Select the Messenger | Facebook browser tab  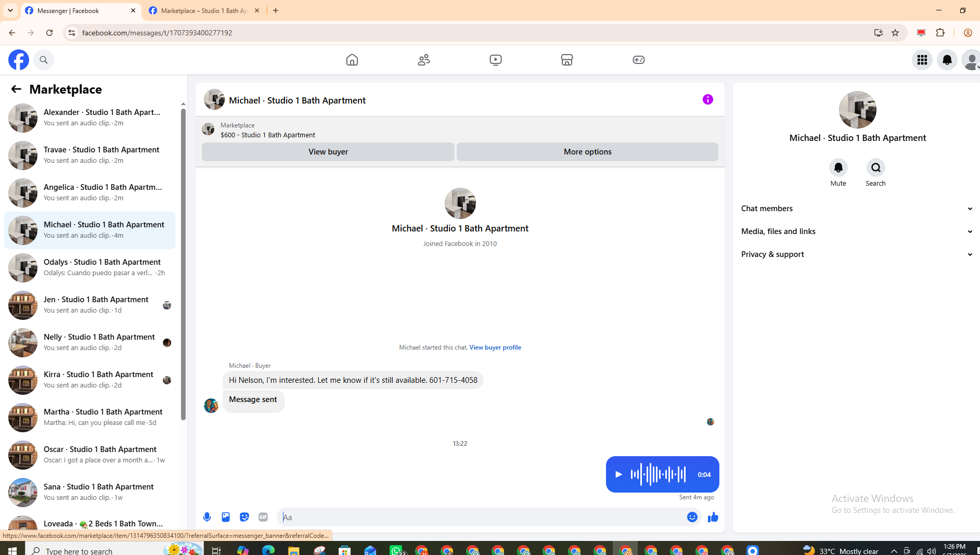81,10
